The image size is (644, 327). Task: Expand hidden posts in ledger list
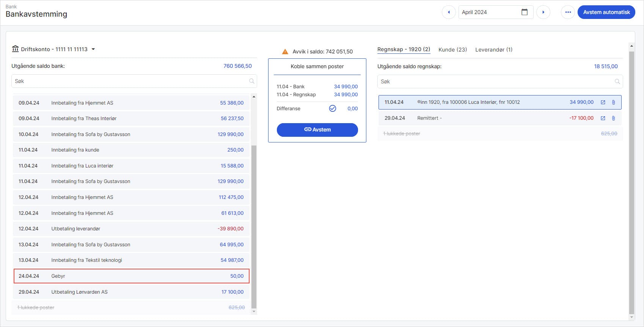coord(402,134)
